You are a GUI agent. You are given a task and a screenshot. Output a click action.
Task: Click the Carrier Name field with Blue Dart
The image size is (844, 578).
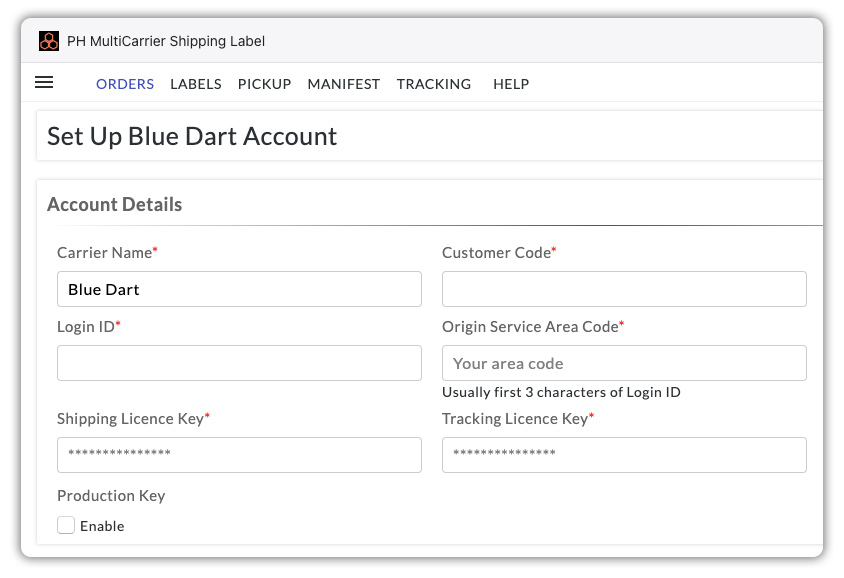click(240, 289)
